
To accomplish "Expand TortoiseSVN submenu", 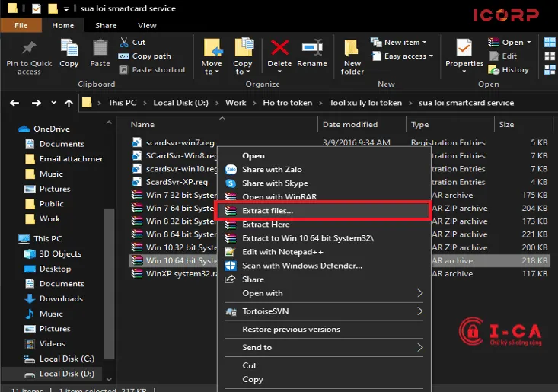I will coord(324,311).
